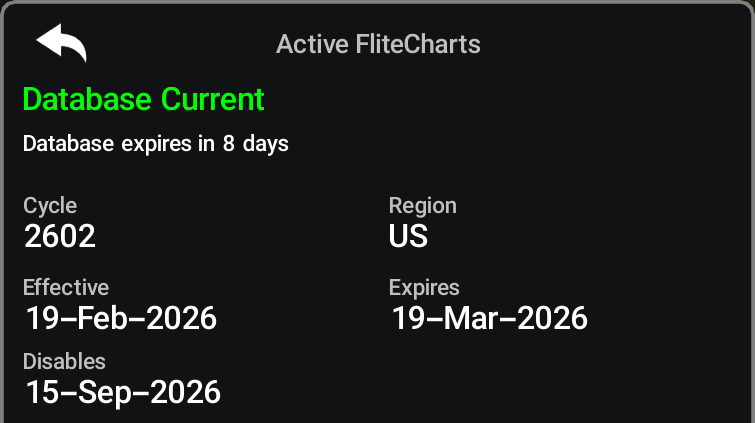755x423 pixels.
Task: Select the cycle number 2602
Action: [60, 236]
